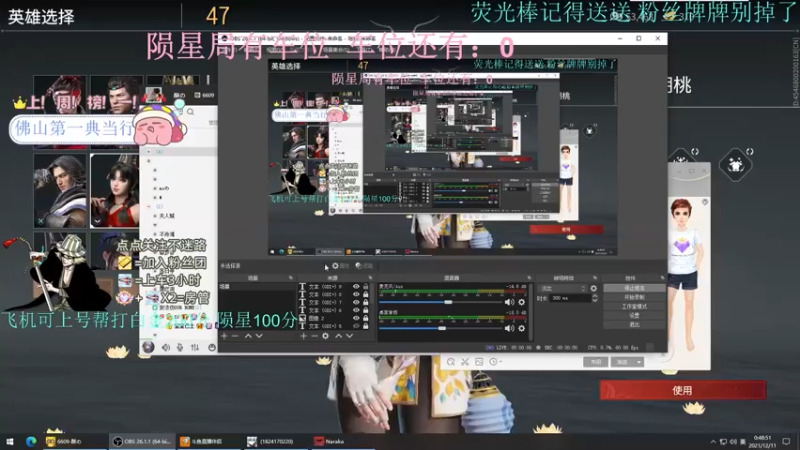Pop out the controls dock panel
Viewport: 800px width, 450px height.
tap(663, 278)
